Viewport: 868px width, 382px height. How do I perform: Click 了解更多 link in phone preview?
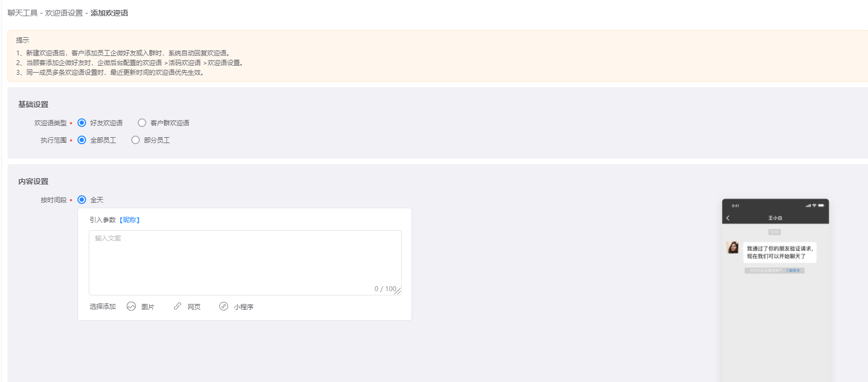(793, 271)
